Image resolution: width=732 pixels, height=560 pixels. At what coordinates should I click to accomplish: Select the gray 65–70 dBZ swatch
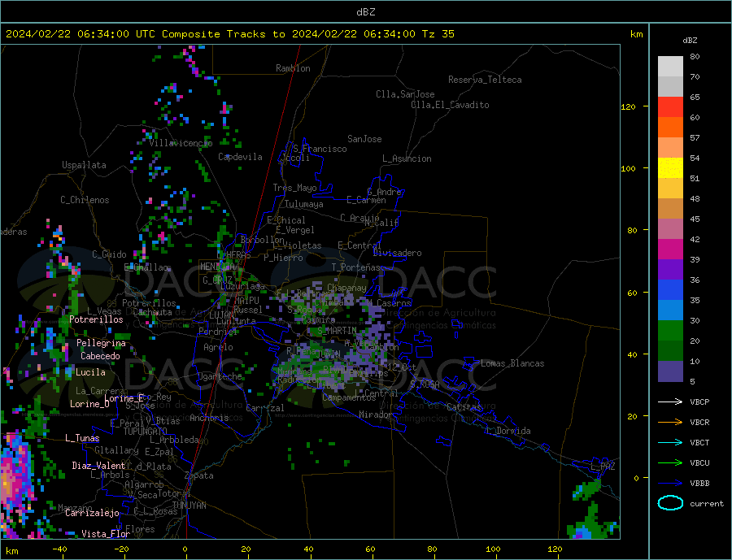pos(670,87)
